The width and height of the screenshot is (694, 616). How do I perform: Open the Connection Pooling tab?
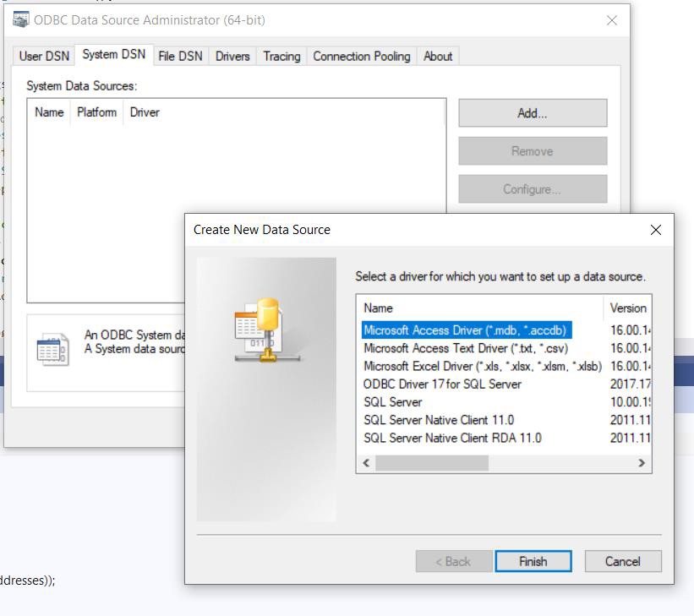[x=361, y=57]
